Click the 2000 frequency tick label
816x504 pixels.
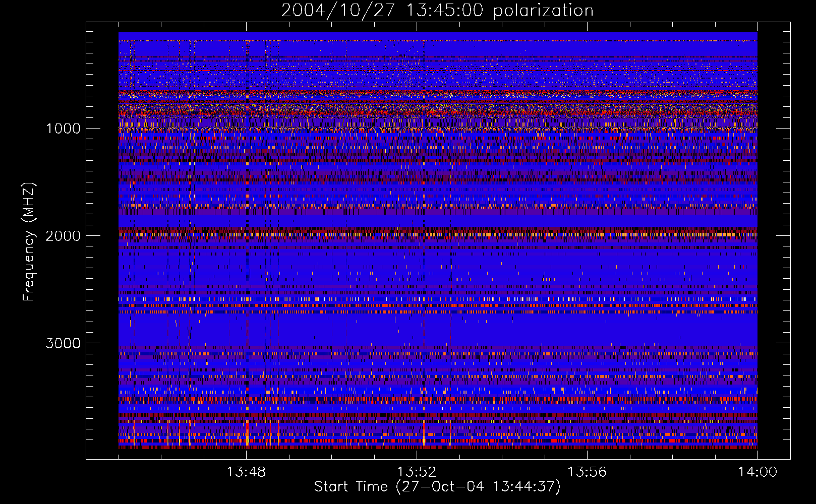click(x=63, y=236)
